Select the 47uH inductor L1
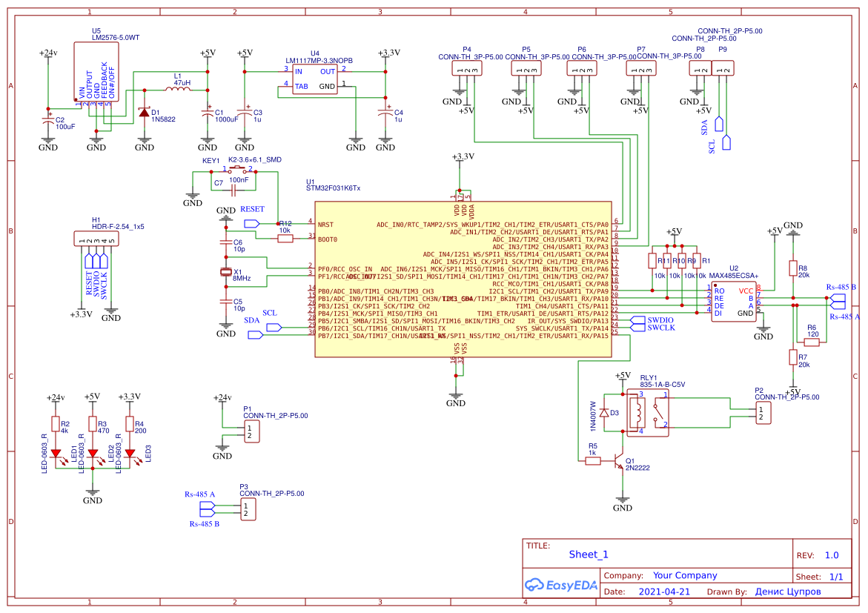The height and width of the screenshot is (613, 868). click(x=176, y=89)
